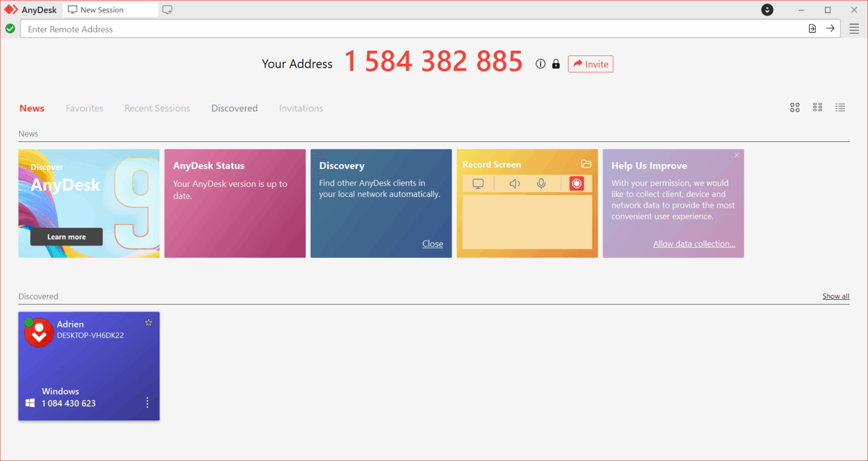Click Allow data collection link
This screenshot has width=868, height=461.
click(694, 244)
